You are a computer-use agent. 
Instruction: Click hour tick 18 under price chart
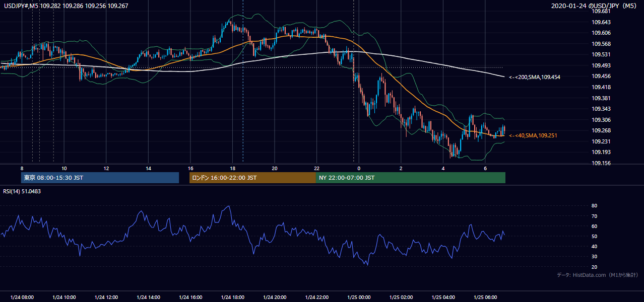pos(232,168)
